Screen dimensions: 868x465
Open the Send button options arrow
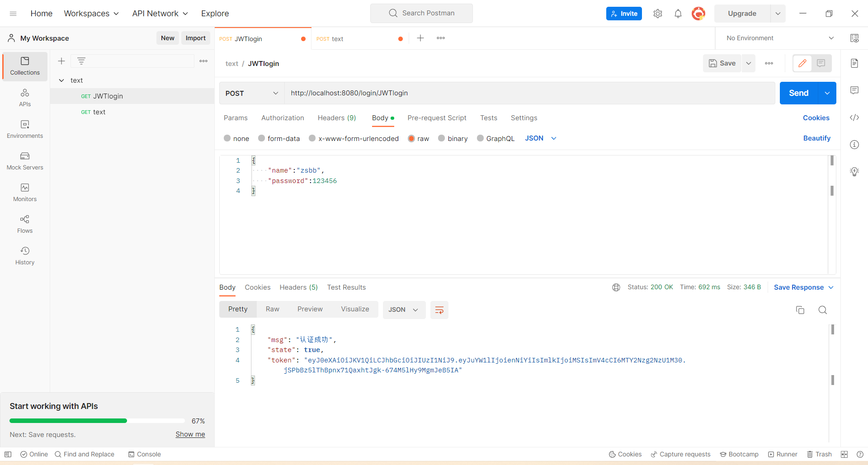(827, 93)
